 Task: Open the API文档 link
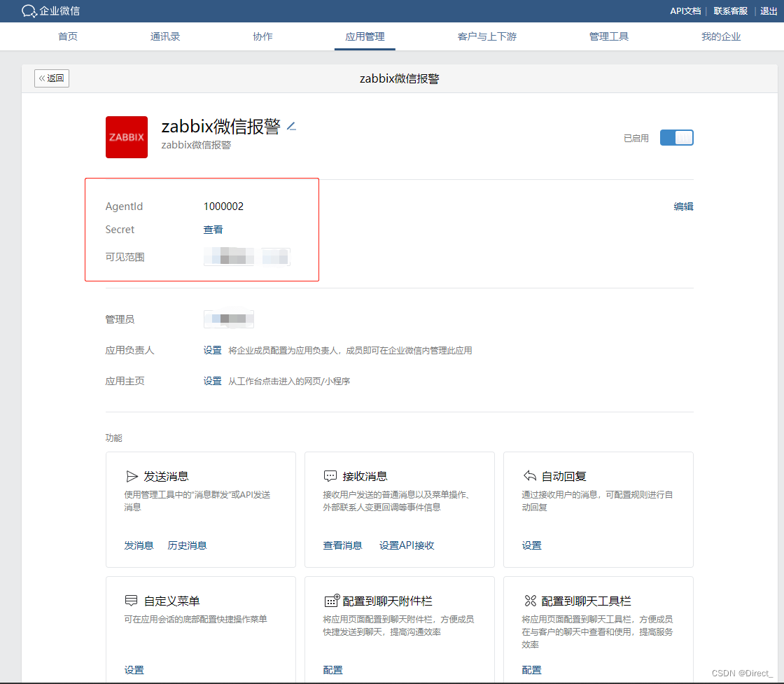coord(685,11)
